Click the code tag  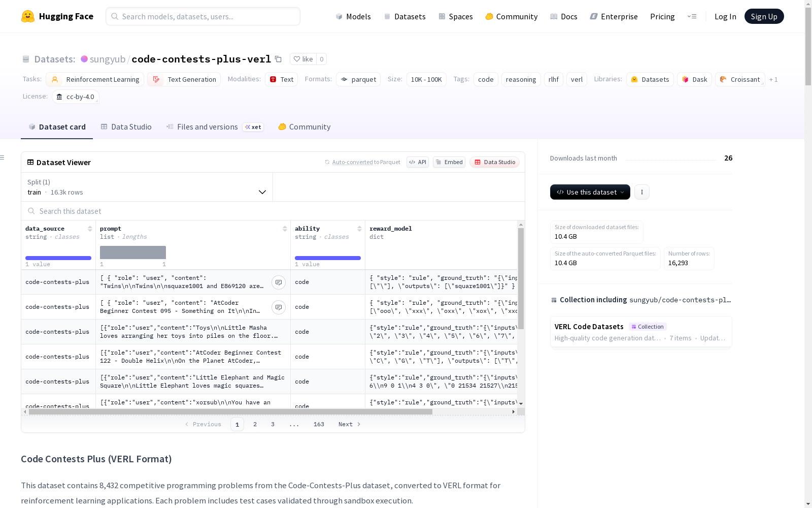pos(486,79)
